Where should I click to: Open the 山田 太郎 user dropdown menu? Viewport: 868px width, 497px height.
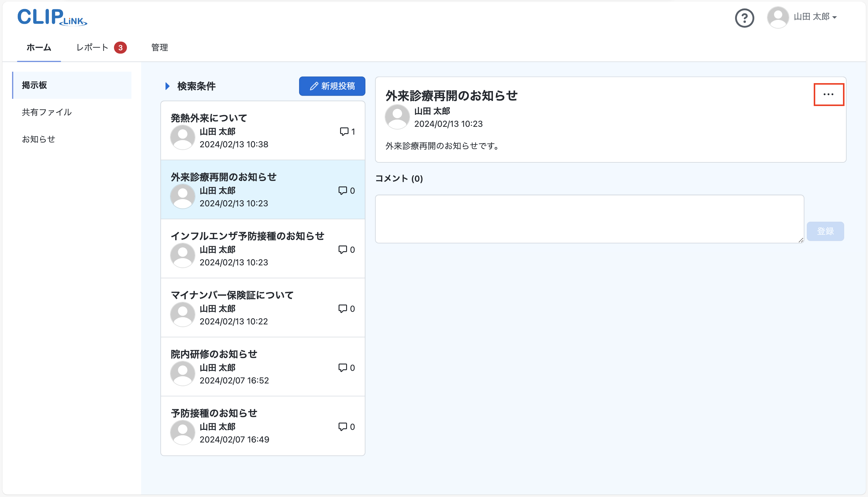(815, 17)
